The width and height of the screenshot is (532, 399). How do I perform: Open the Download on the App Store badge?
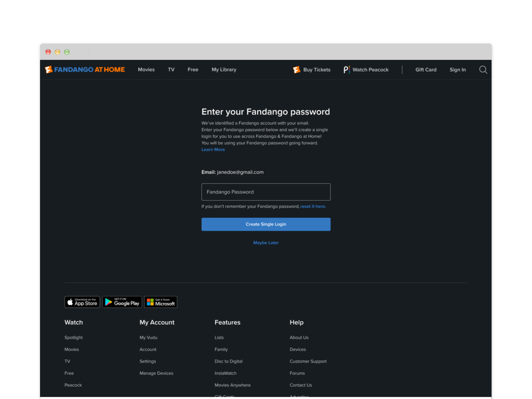click(82, 302)
